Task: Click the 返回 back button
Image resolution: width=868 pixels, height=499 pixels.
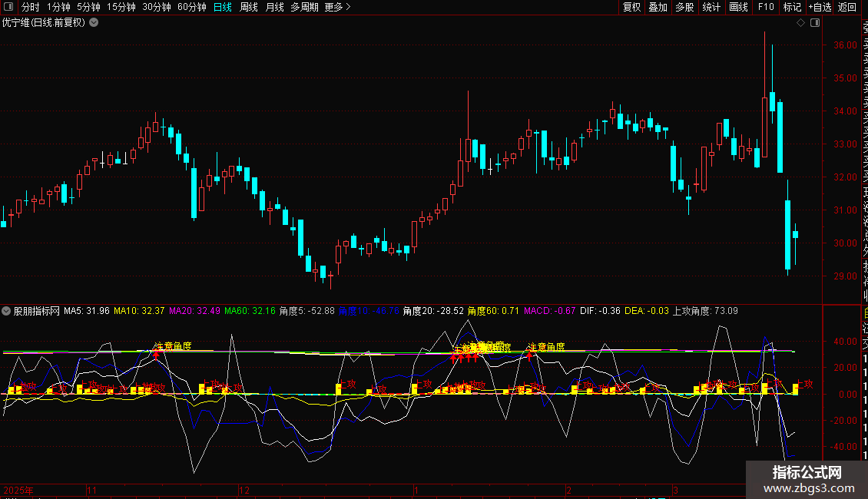Action: click(x=847, y=7)
